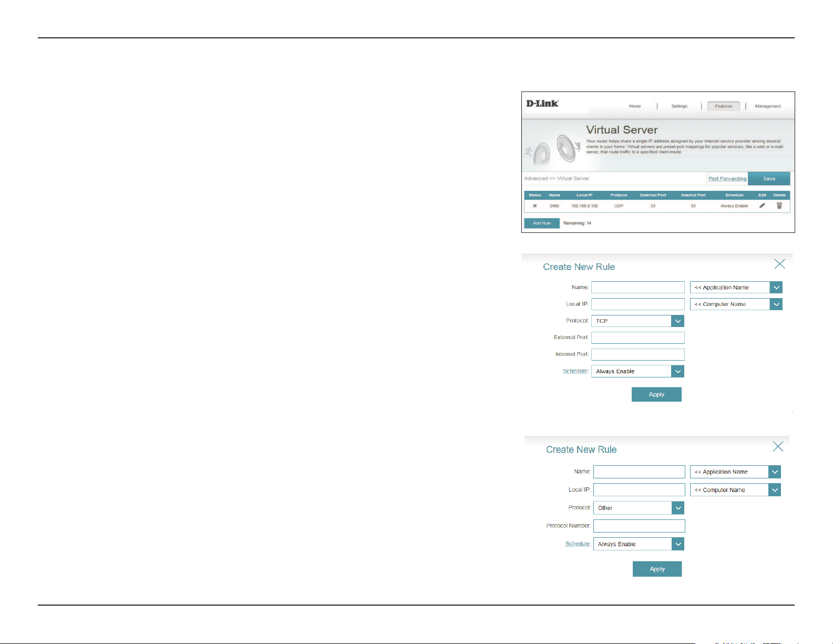Open Schedule link in TCP rule dialog
Screen dimensions: 833x644
[575, 371]
